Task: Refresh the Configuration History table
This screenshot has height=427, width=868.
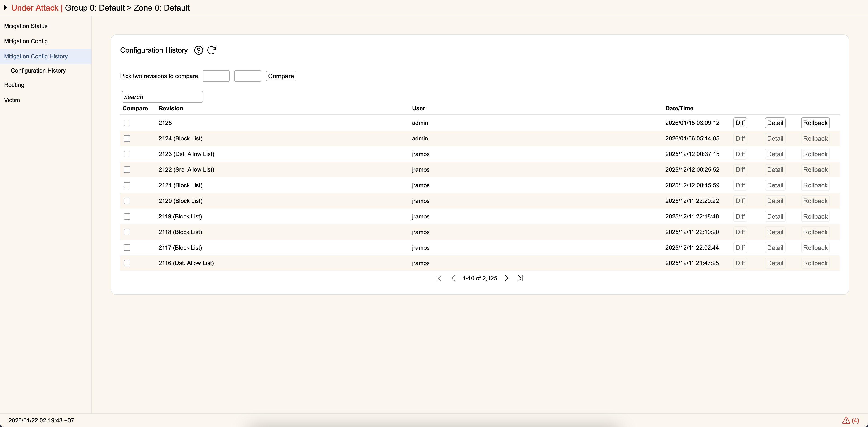Action: (x=212, y=50)
